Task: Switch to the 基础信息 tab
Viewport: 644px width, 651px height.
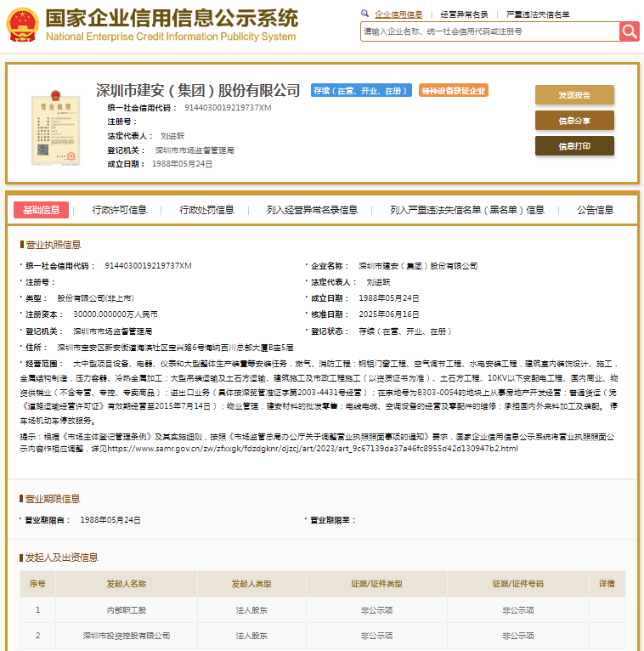Action: tap(42, 210)
